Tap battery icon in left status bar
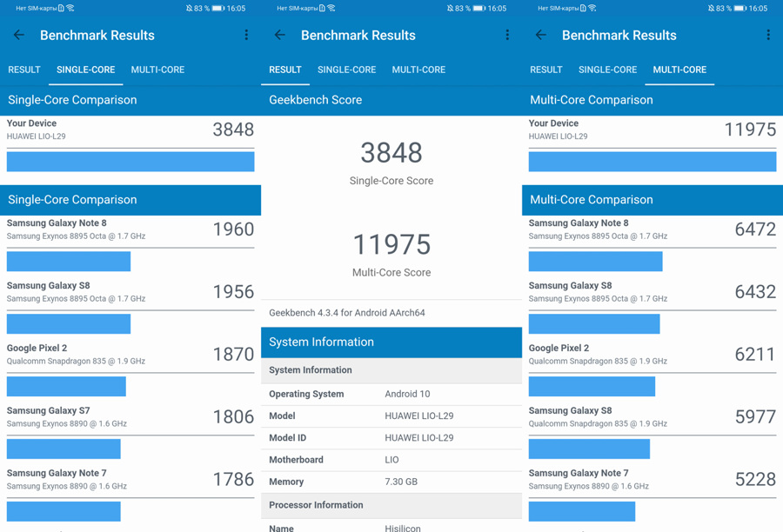The height and width of the screenshot is (532, 783). pyautogui.click(x=218, y=9)
